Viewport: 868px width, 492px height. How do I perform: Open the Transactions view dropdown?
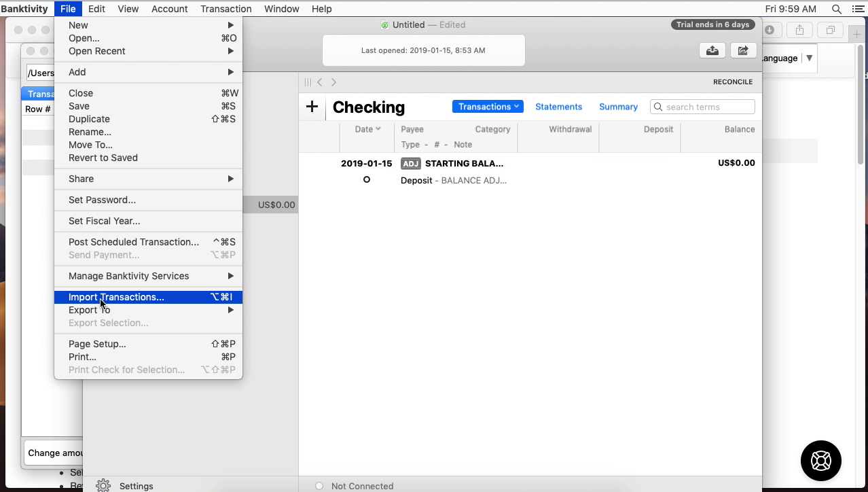[488, 107]
